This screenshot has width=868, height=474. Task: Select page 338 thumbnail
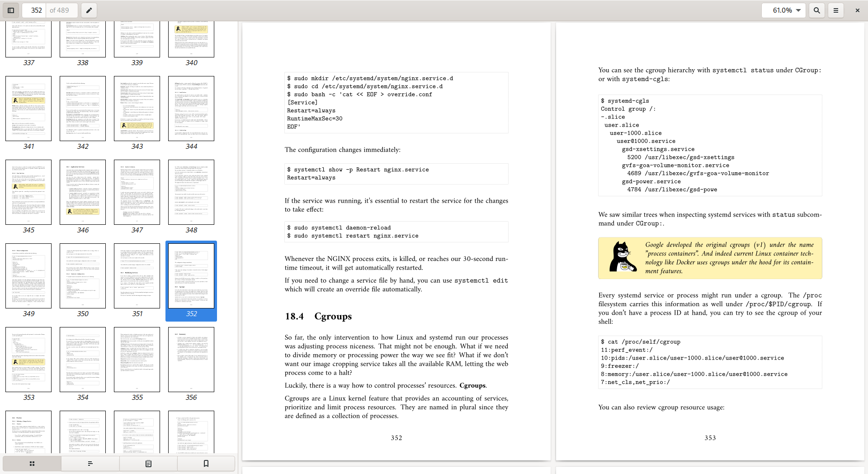[x=83, y=39]
